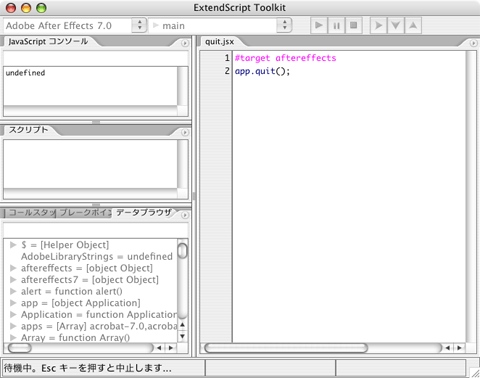The image size is (480, 378).
Task: Click the app.quit(); line in the editor
Action: point(262,71)
